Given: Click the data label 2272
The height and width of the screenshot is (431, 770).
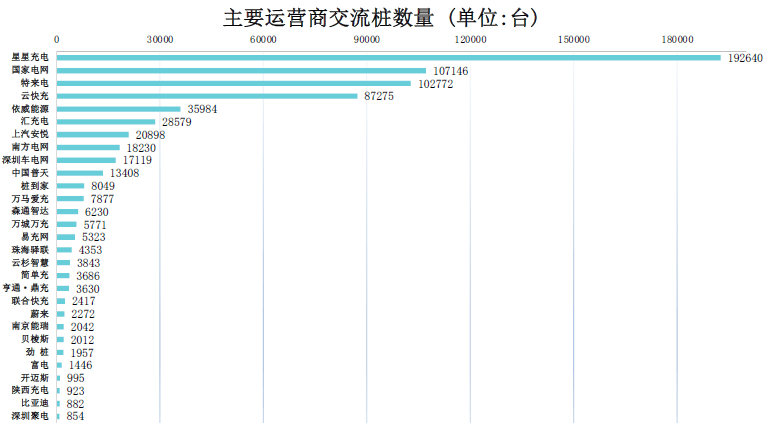Looking at the screenshot, I should [x=83, y=314].
